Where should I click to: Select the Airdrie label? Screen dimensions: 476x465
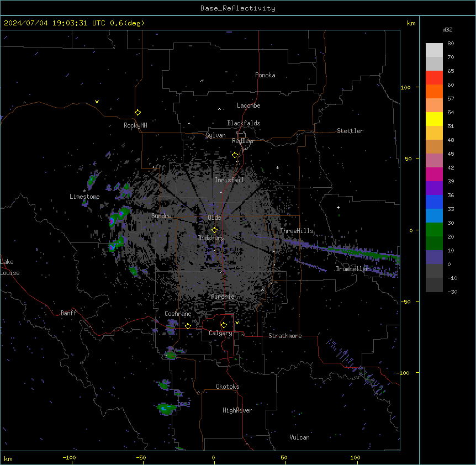tap(223, 297)
